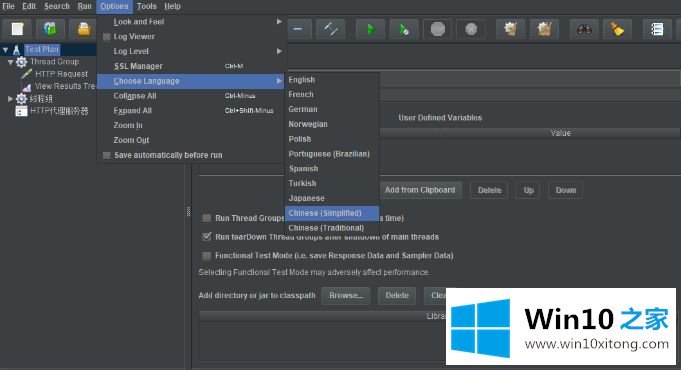This screenshot has height=370, width=681.
Task: Select Chinese (Traditional) language
Action: 332,228
